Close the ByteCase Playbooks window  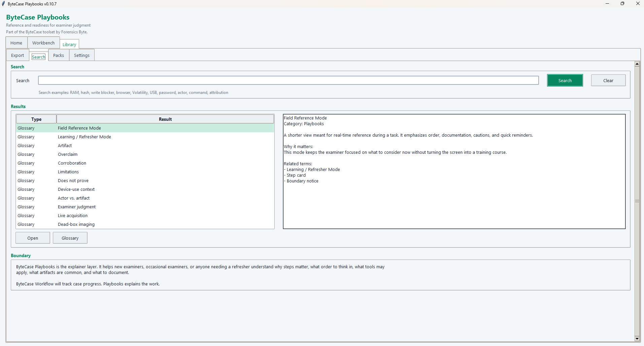(x=638, y=4)
